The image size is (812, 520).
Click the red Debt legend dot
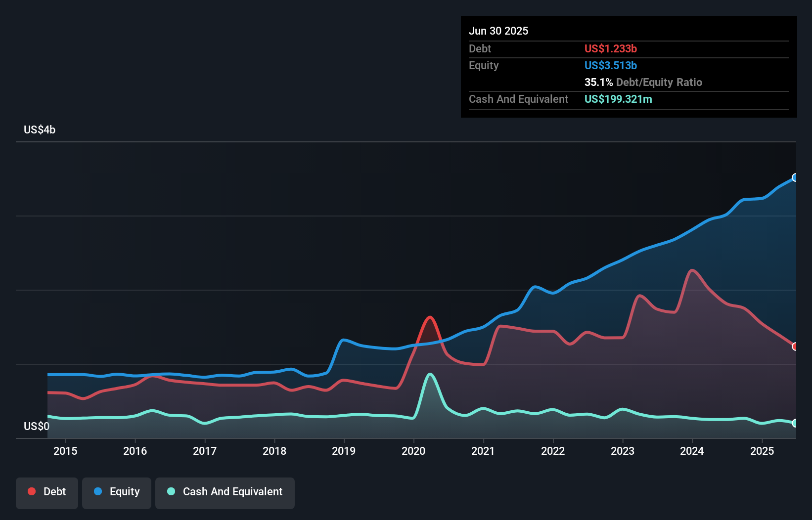tap(32, 491)
